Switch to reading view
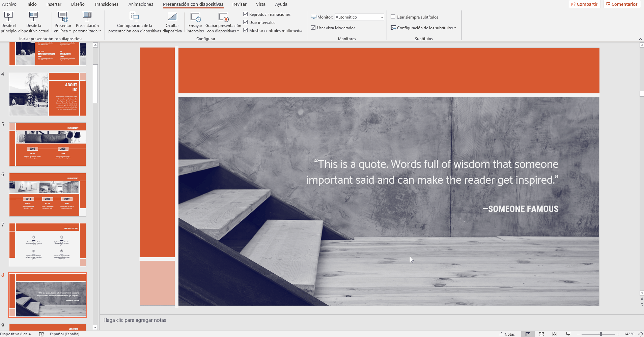Image resolution: width=644 pixels, height=337 pixels. coord(555,334)
